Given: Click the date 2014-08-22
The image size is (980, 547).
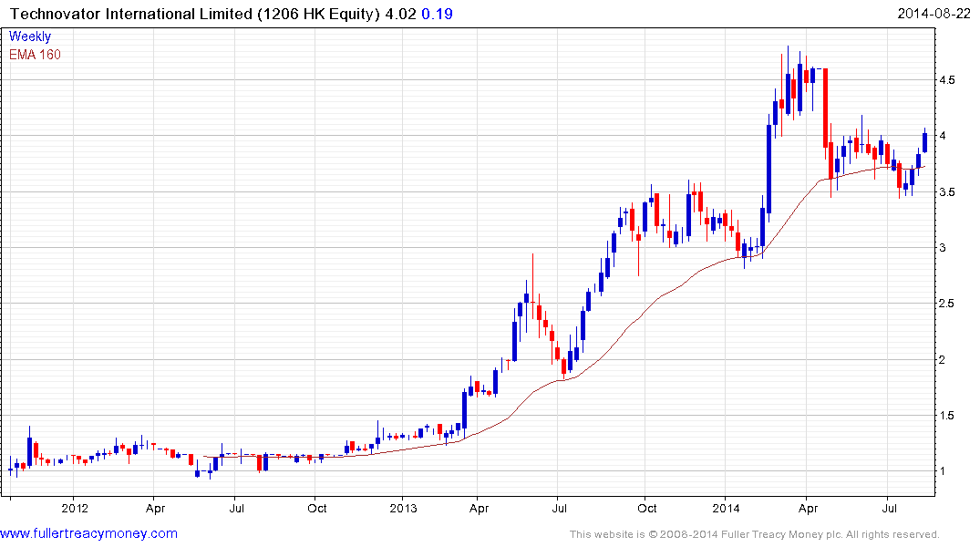Looking at the screenshot, I should point(934,14).
